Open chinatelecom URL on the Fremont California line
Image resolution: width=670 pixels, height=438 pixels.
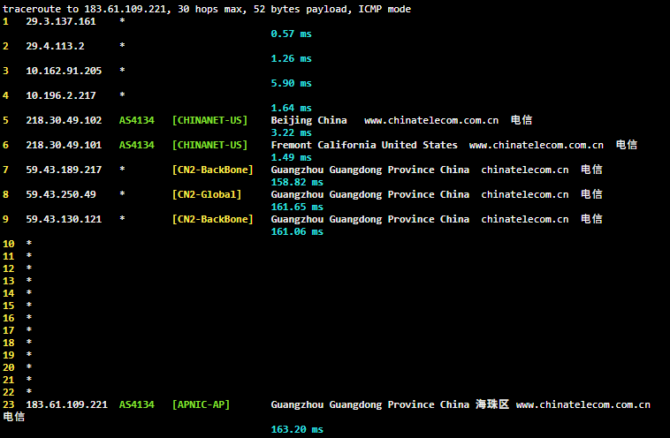(536, 145)
